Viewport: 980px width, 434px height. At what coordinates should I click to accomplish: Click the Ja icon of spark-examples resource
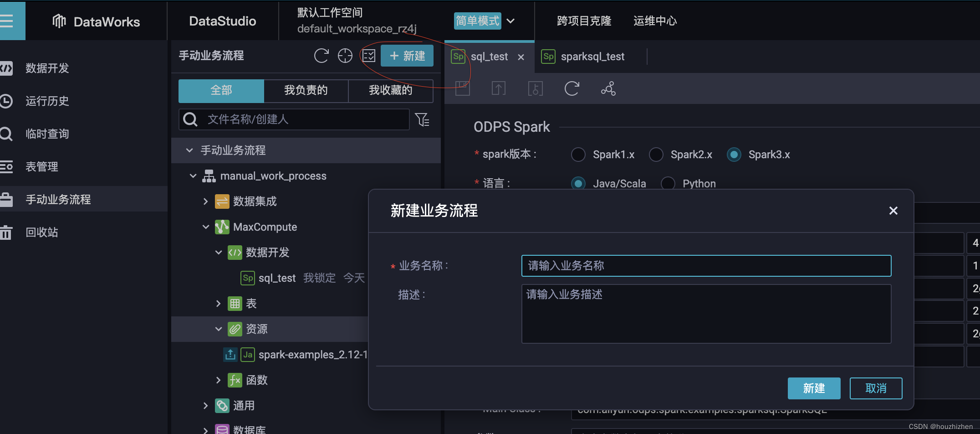point(248,354)
